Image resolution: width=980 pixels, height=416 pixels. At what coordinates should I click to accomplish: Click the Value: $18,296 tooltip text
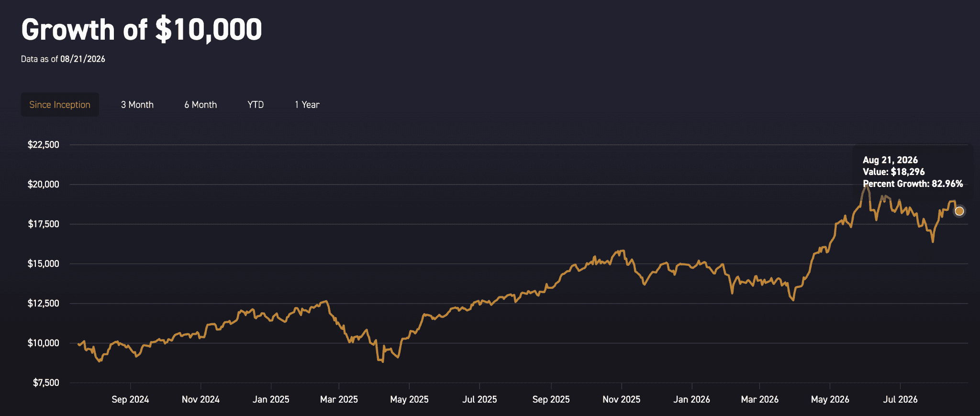[x=894, y=172]
